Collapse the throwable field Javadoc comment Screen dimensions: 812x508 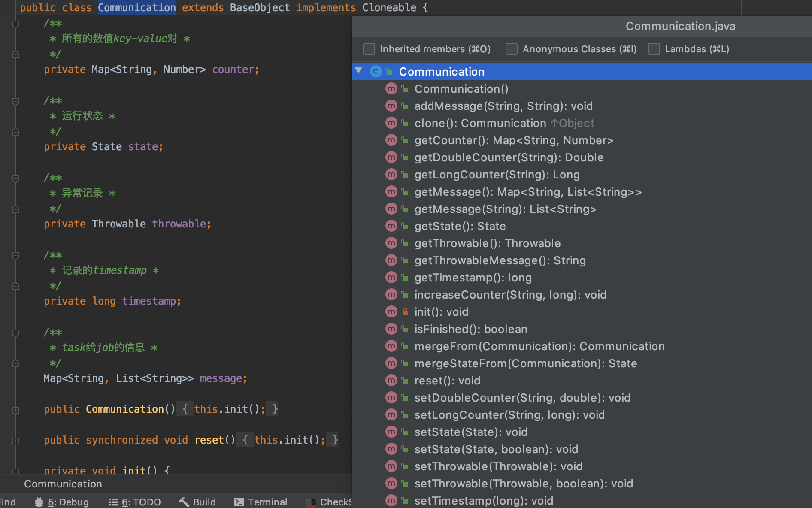coord(15,178)
